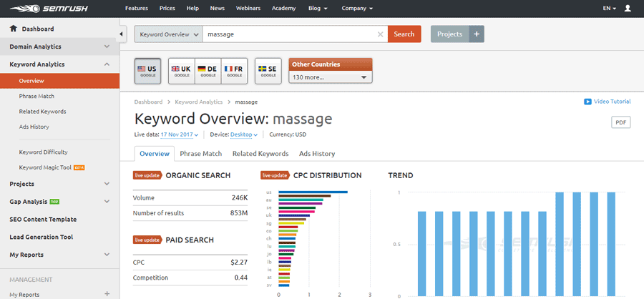This screenshot has height=299, width=644.
Task: Select the DE Google database
Action: [208, 71]
